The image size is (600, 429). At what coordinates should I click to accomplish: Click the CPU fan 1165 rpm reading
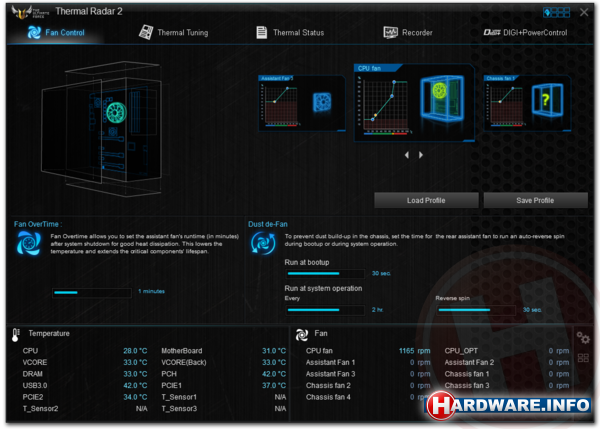414,351
